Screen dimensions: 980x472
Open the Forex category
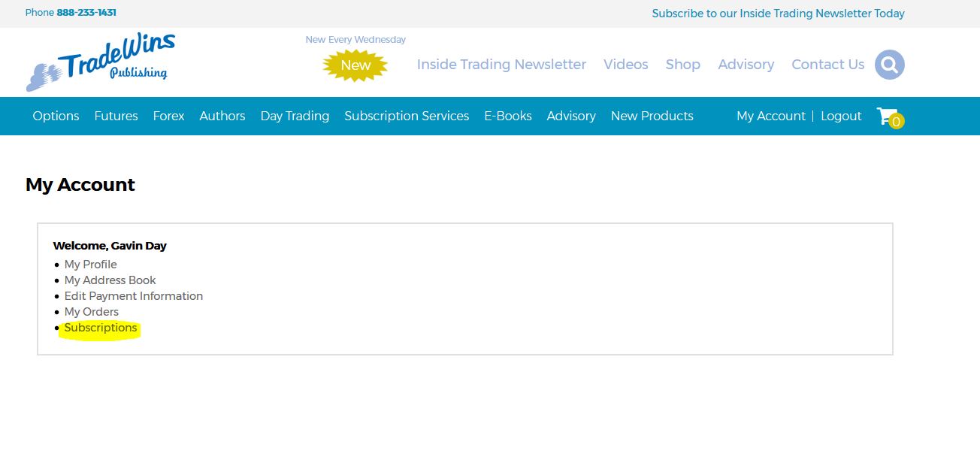coord(168,116)
